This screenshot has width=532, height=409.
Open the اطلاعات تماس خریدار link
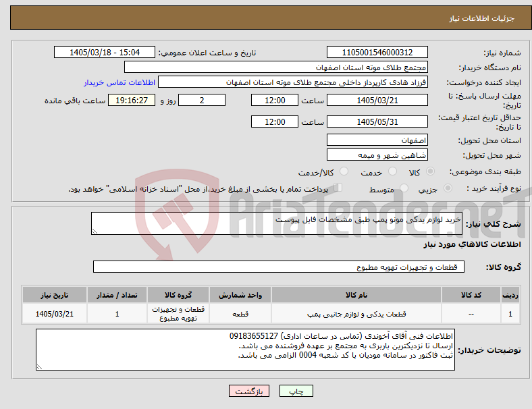pyautogui.click(x=119, y=82)
